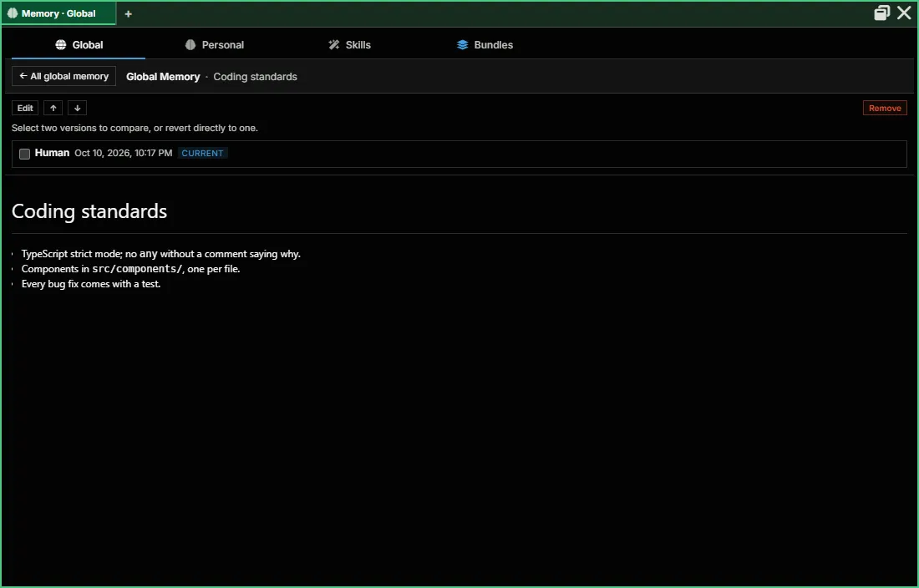Move entry down with arrow button

[78, 108]
